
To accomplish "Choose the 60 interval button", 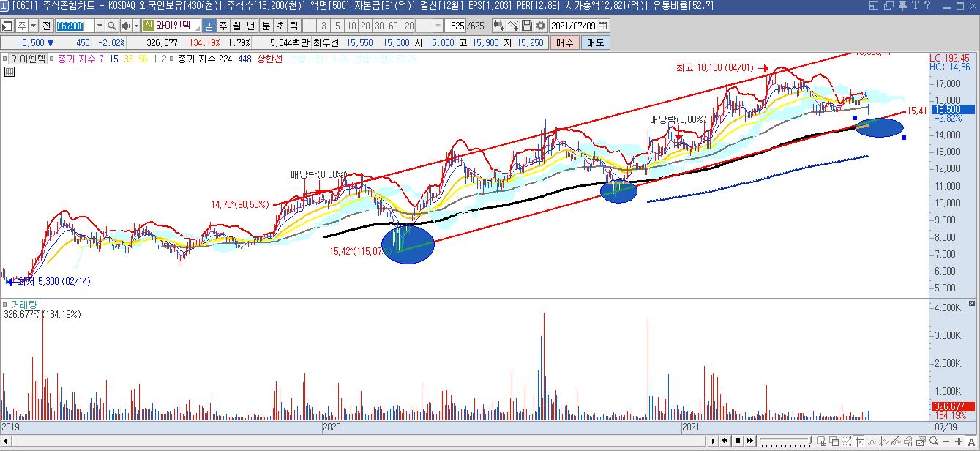I will tap(393, 26).
